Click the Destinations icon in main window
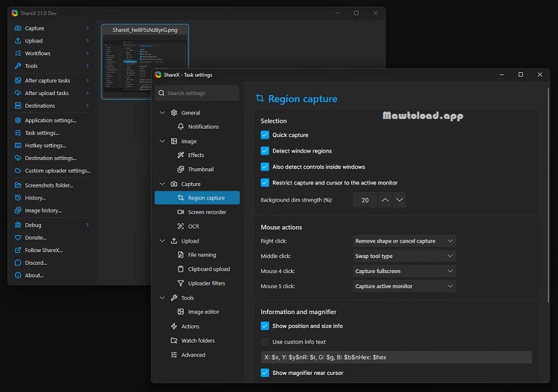The width and height of the screenshot is (558, 392). click(18, 106)
